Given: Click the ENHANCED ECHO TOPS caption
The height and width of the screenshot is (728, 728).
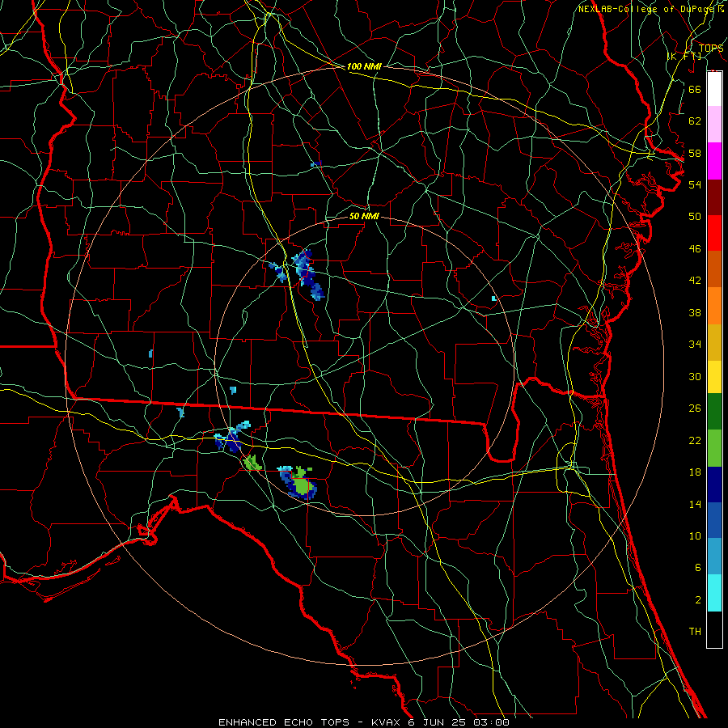Looking at the screenshot, I should [x=284, y=722].
